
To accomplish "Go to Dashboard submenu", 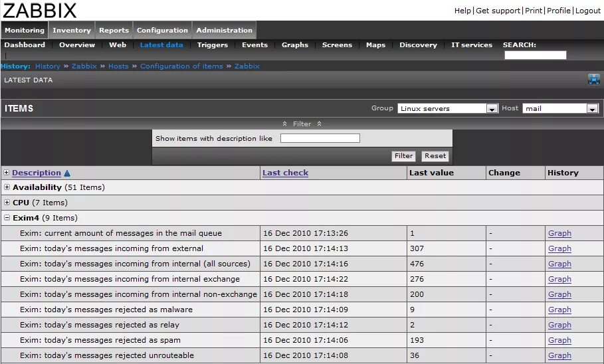I will [25, 45].
